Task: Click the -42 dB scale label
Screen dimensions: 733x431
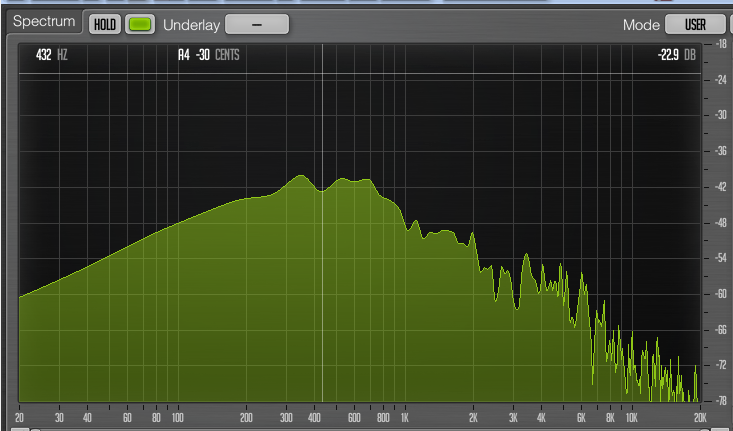Action: pos(720,187)
